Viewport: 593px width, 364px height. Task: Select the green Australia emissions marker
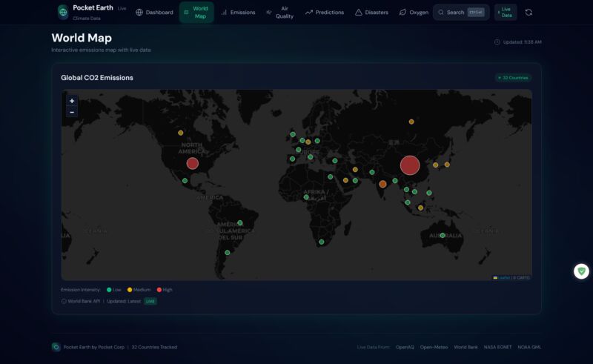click(443, 236)
